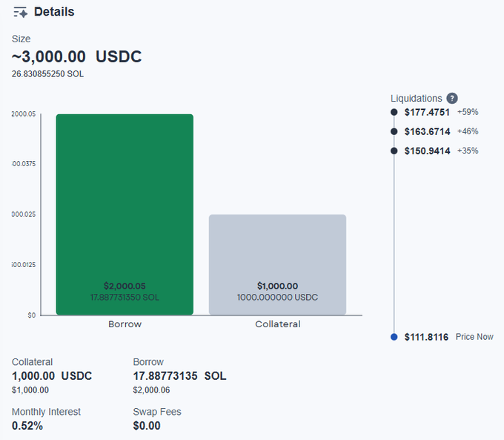The image size is (504, 440).
Task: Click 1000.000000 USDC inside Collateral bar
Action: (x=277, y=297)
